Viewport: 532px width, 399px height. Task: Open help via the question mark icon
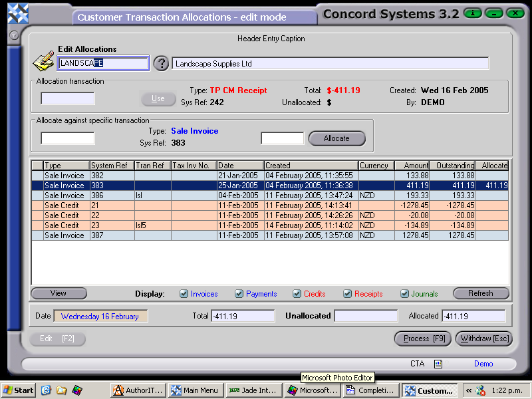click(161, 63)
